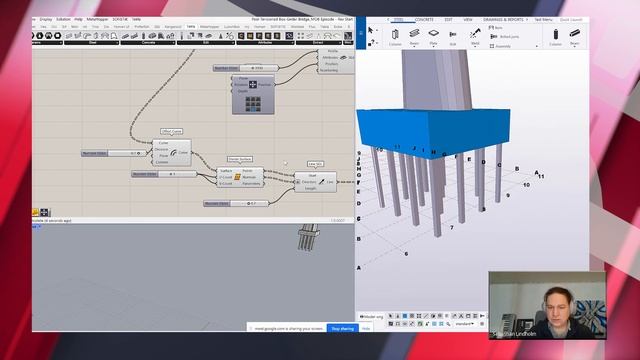Viewport: 640px width, 360px height.
Task: Adjust the Number Slider feeding Divide Surface counts
Action: click(164, 174)
